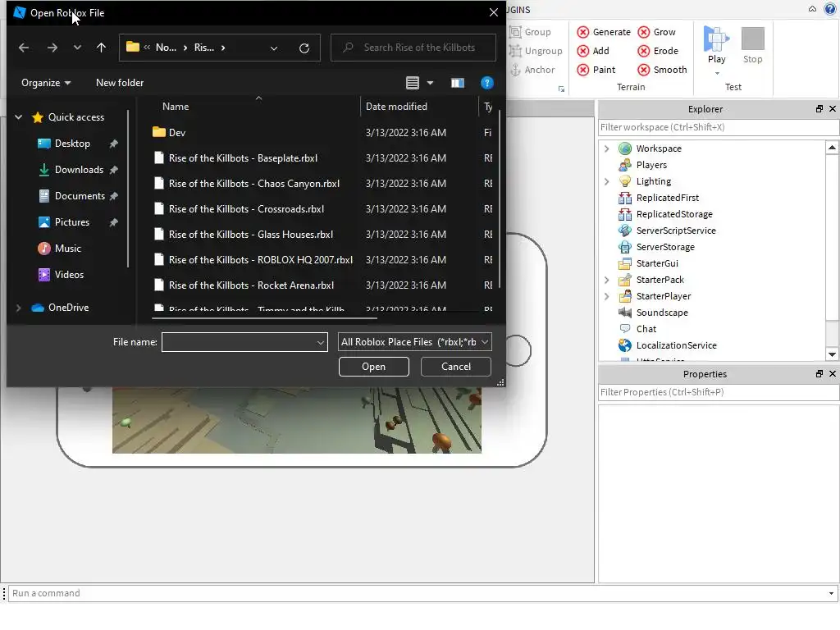Select StarterPlayer in Explorer
Image resolution: width=840 pixels, height=630 pixels.
pos(663,296)
